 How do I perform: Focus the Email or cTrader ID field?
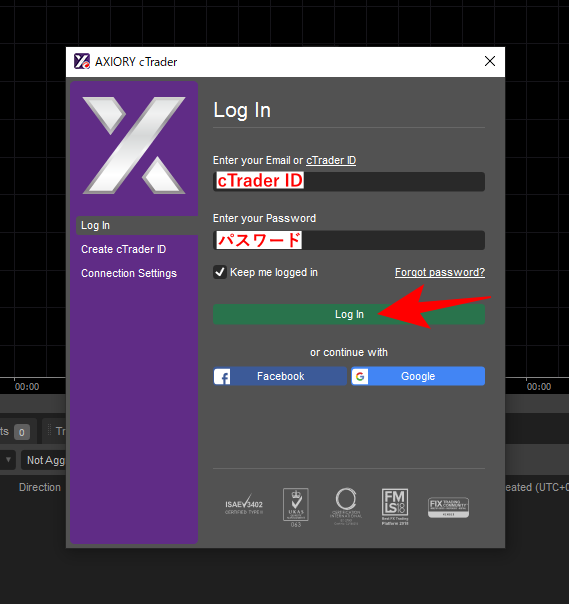pos(349,181)
